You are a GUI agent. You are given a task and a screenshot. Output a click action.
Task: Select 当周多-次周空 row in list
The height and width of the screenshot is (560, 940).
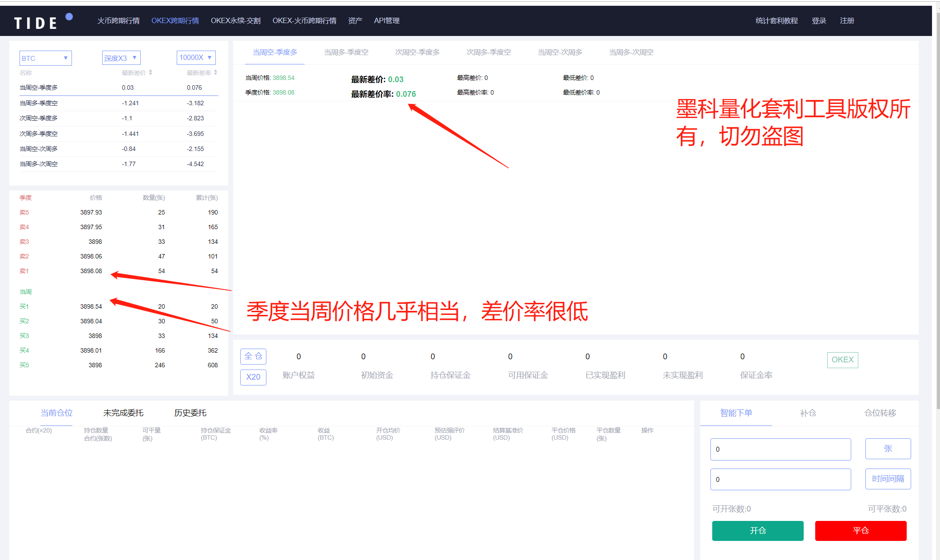(119, 164)
